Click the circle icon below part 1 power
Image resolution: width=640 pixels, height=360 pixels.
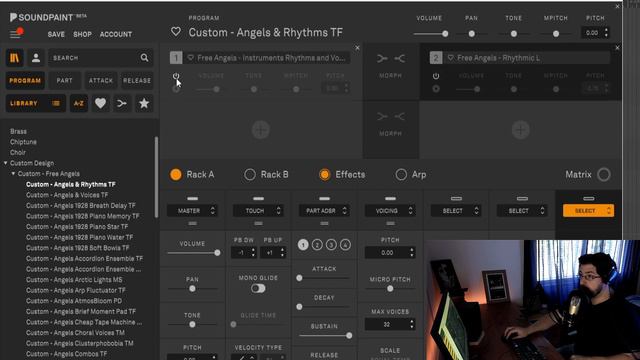pyautogui.click(x=176, y=89)
